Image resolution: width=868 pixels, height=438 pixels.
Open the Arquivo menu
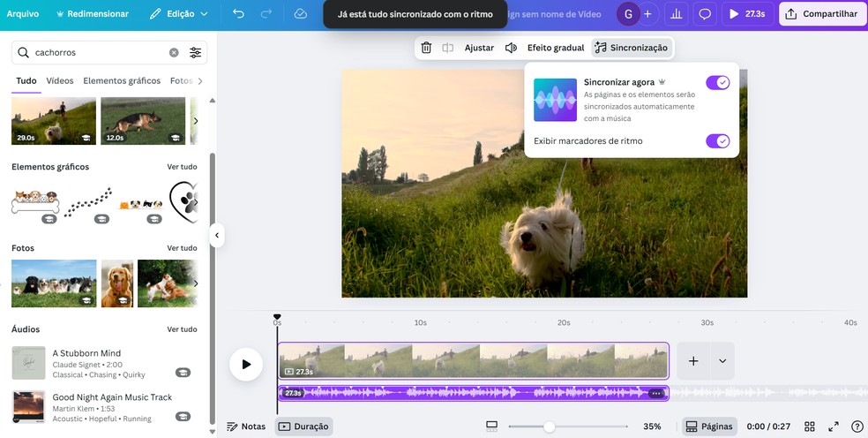tap(23, 14)
